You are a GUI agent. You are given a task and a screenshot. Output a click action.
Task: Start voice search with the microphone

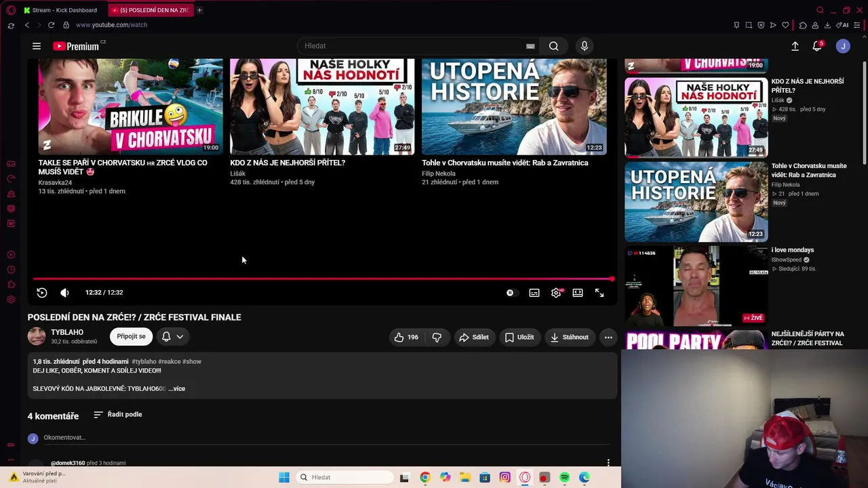(585, 46)
